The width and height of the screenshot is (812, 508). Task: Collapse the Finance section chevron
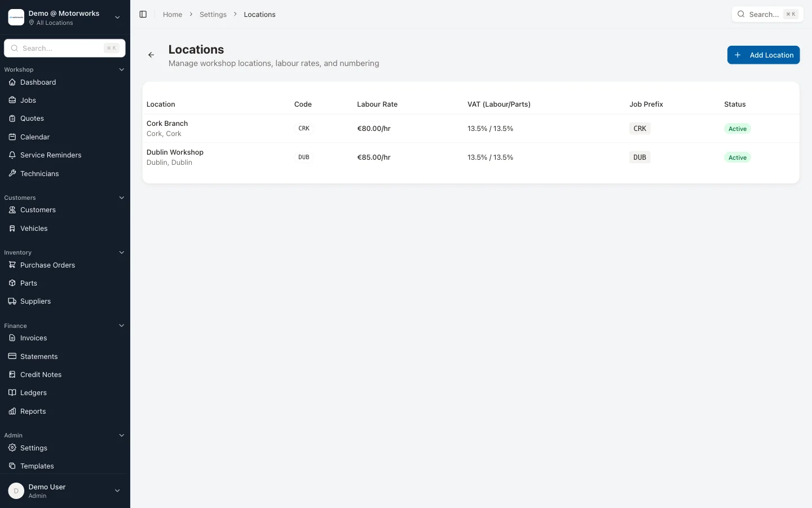tap(122, 326)
